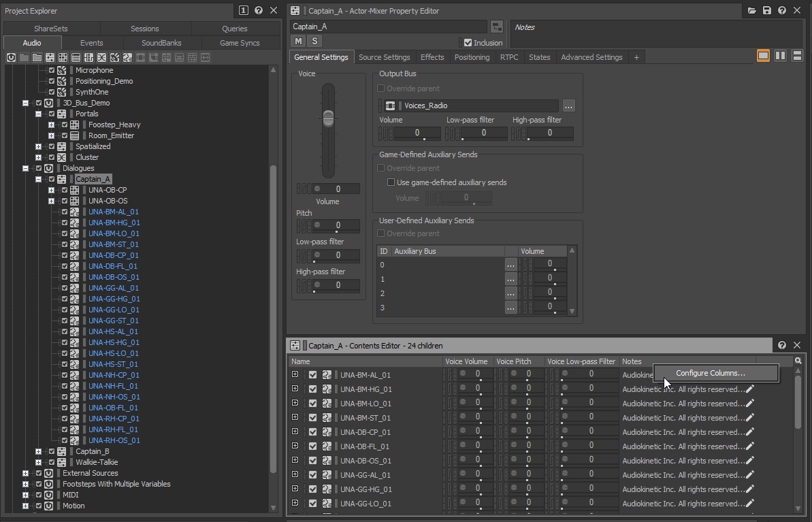Choose Configure Columns from context menu
This screenshot has width=812, height=522.
(710, 373)
